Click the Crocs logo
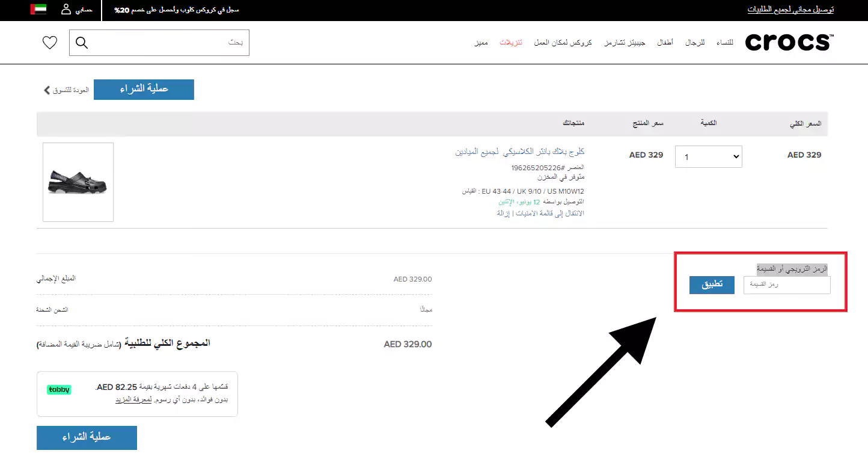Screen dimensions: 868x474 click(789, 42)
